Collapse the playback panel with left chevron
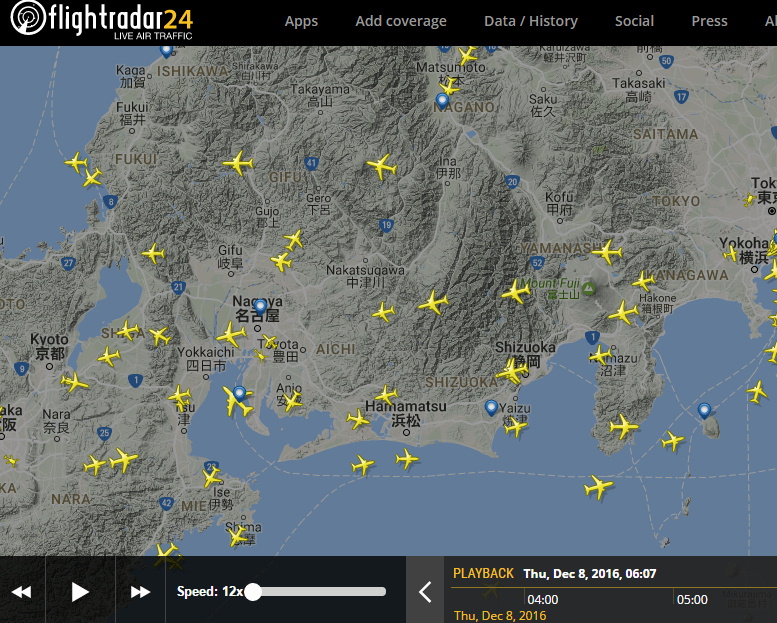The width and height of the screenshot is (777, 623). click(425, 592)
